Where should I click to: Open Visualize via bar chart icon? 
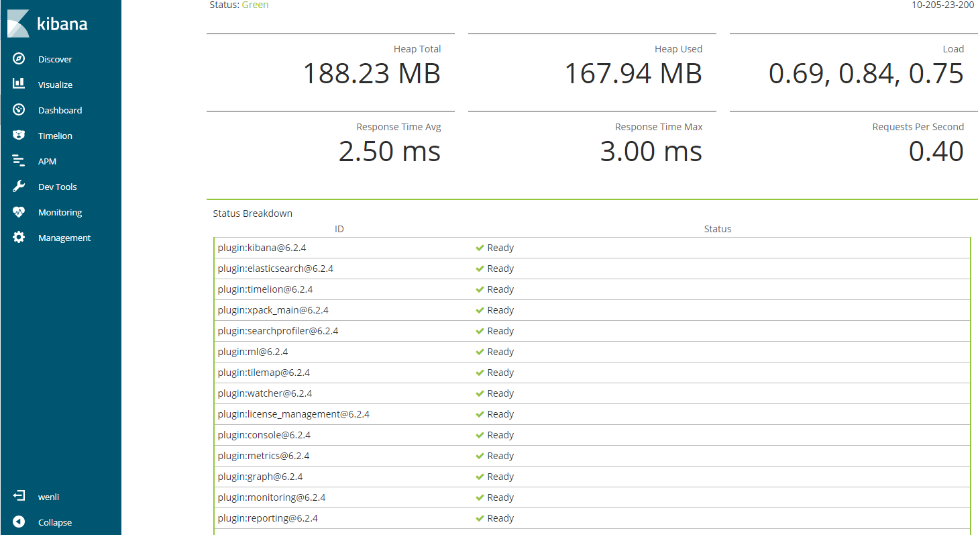pyautogui.click(x=19, y=84)
